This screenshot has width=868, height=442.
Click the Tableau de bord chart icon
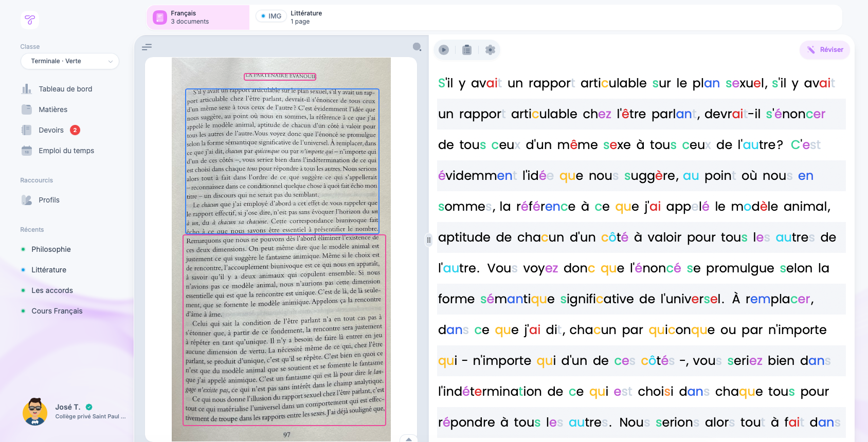coord(27,89)
